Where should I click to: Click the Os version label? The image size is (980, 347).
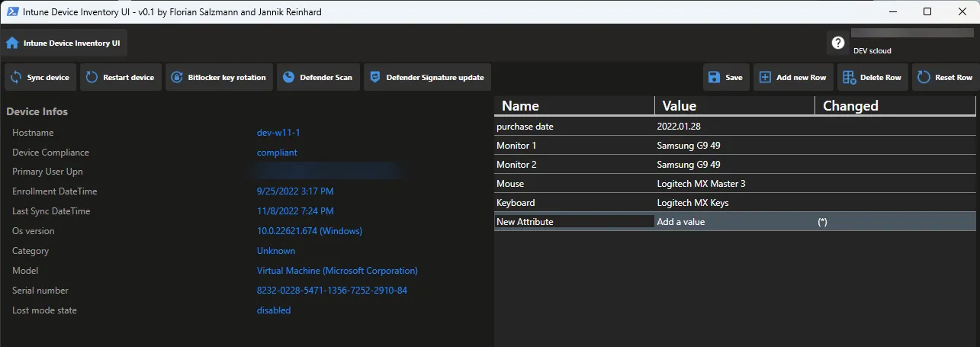tap(34, 231)
